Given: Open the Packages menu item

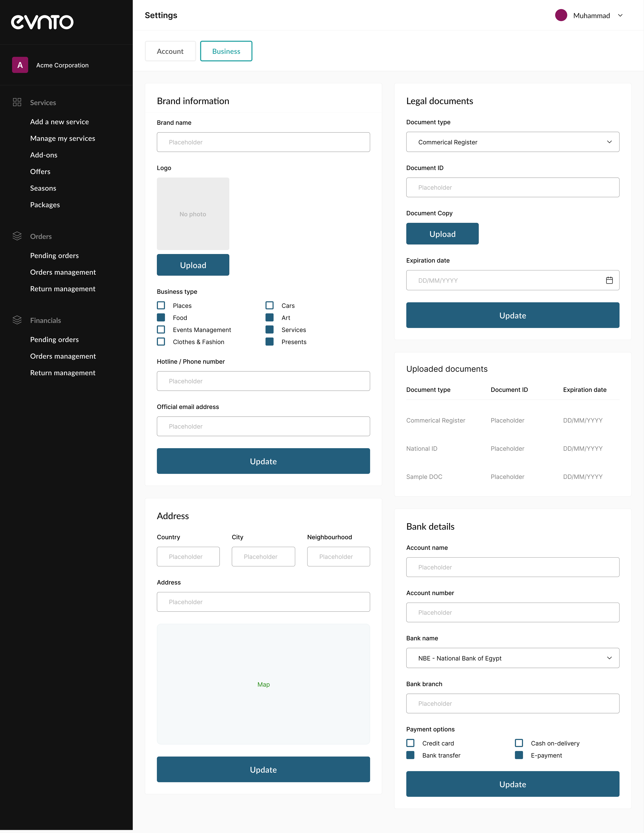Looking at the screenshot, I should pyautogui.click(x=45, y=205).
